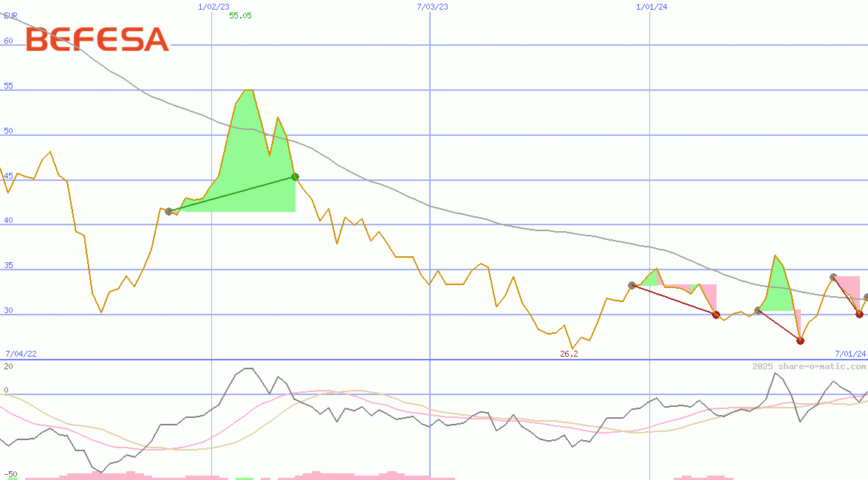Click the 60 price axis label
This screenshot has height=480, width=868.
coord(8,41)
